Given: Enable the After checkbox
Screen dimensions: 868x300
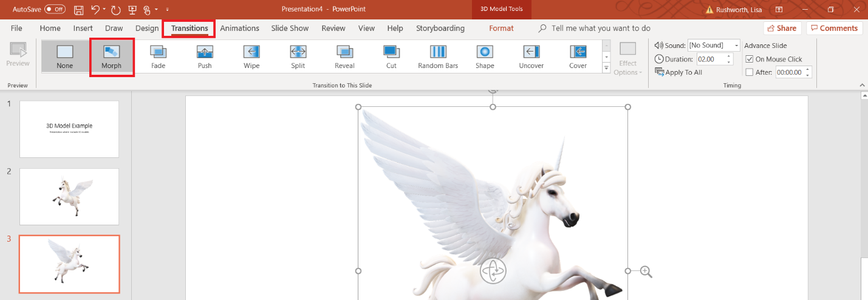Looking at the screenshot, I should (750, 72).
